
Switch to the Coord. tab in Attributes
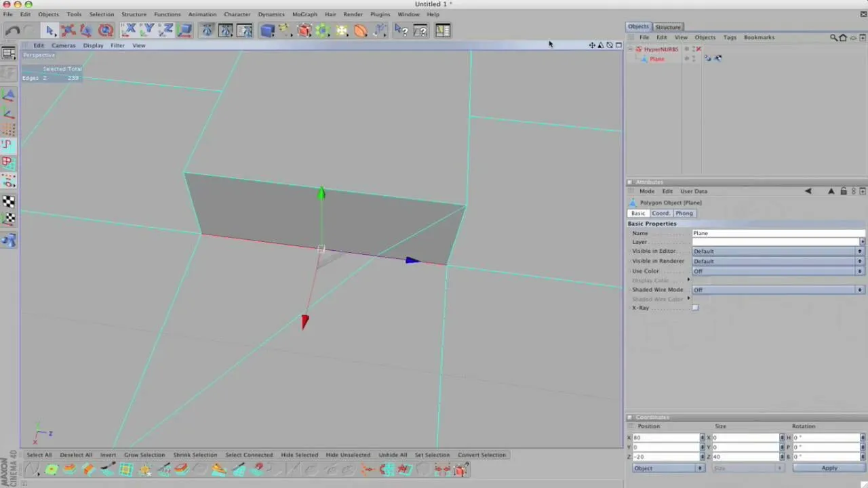660,213
